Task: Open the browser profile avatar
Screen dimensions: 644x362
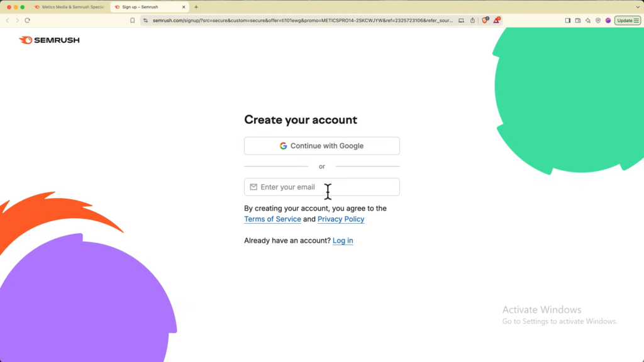Action: pyautogui.click(x=608, y=20)
